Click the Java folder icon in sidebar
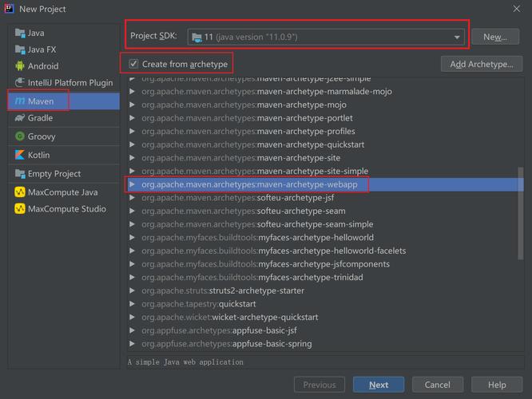Image resolution: width=532 pixels, height=399 pixels. (x=20, y=33)
